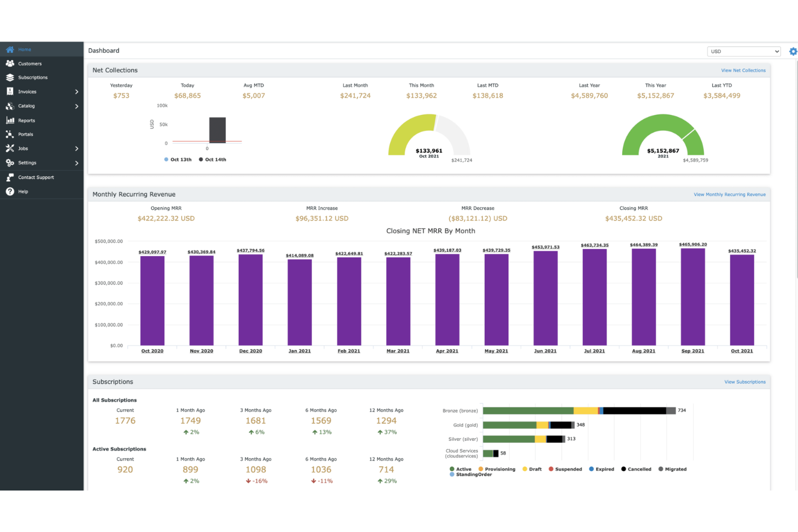Open View Monthly Recurring Revenue link
The image size is (798, 532).
[729, 195]
